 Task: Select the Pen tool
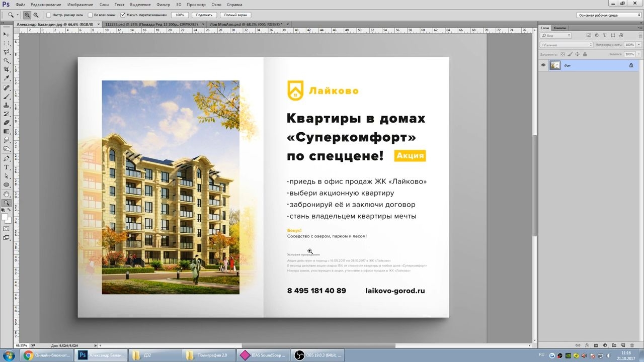[7, 158]
